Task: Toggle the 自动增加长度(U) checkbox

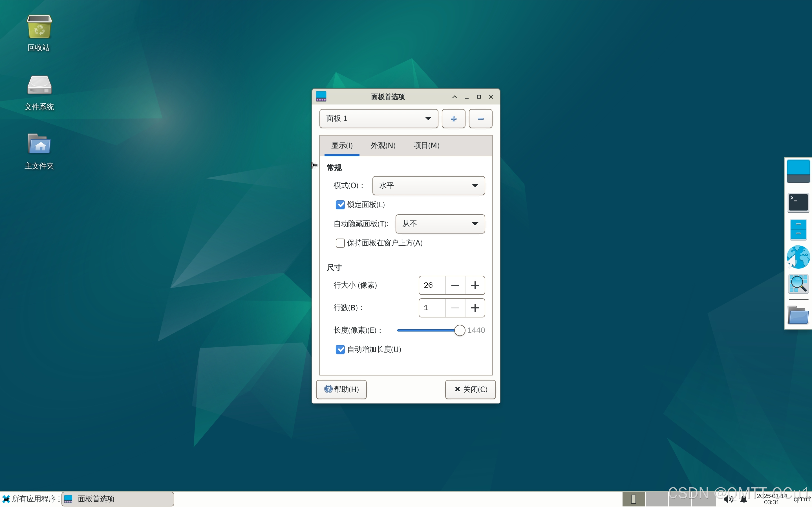Action: pyautogui.click(x=340, y=349)
